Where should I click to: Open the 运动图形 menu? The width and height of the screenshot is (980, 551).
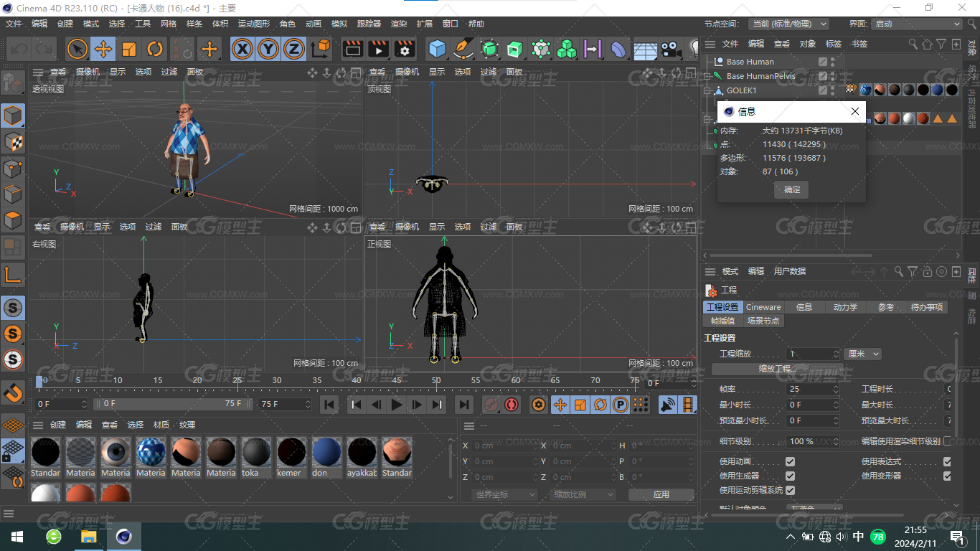pyautogui.click(x=254, y=24)
